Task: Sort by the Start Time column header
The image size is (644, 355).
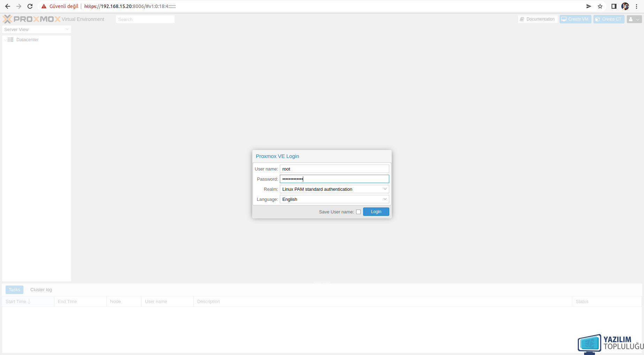Action: [x=28, y=302]
